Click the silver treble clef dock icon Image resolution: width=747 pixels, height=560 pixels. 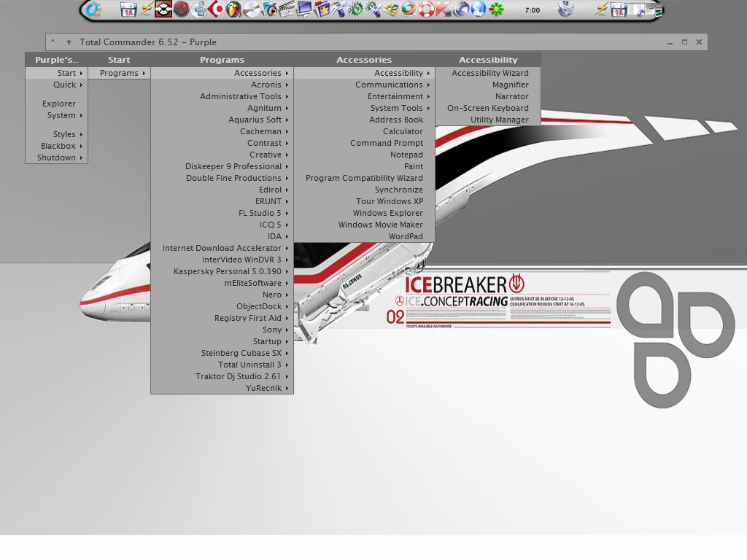[198, 9]
